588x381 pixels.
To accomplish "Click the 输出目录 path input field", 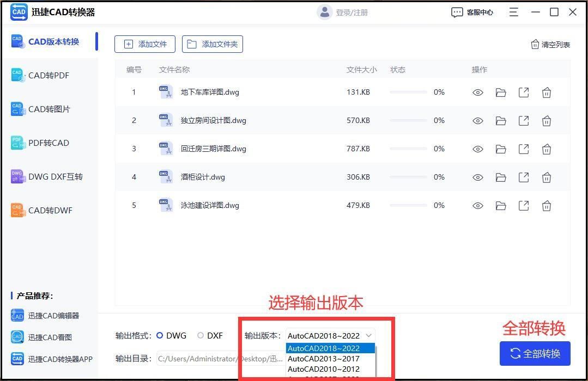I will [218, 359].
